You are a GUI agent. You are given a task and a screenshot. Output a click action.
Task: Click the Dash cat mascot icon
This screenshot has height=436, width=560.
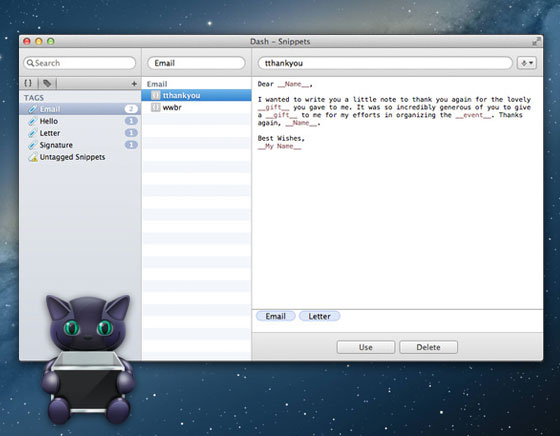88,359
